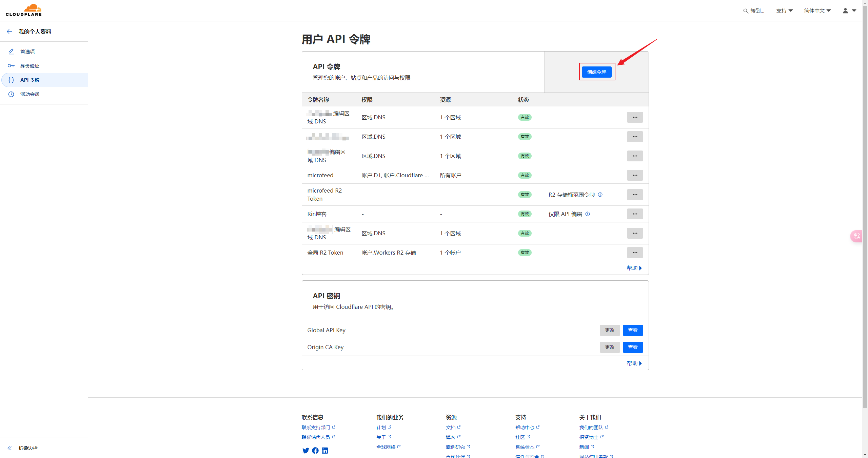Screen dimensions: 868x458
Task: Click info icon next to R2 存储桶范围令牌
Action: tap(600, 195)
